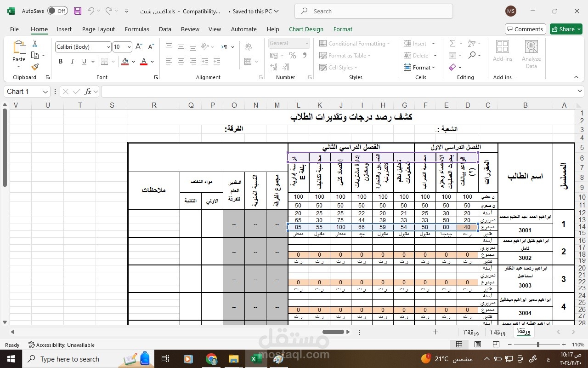Click the Page Layout view icon

[x=478, y=345]
